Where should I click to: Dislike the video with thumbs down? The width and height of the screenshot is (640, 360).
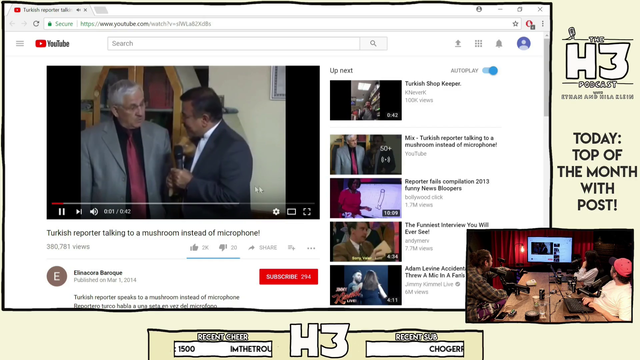[x=223, y=247]
